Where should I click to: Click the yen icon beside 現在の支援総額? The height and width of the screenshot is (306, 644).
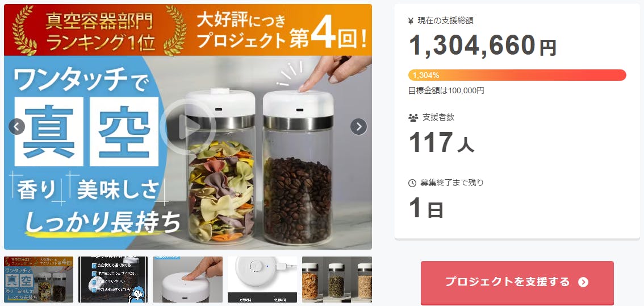click(x=411, y=22)
